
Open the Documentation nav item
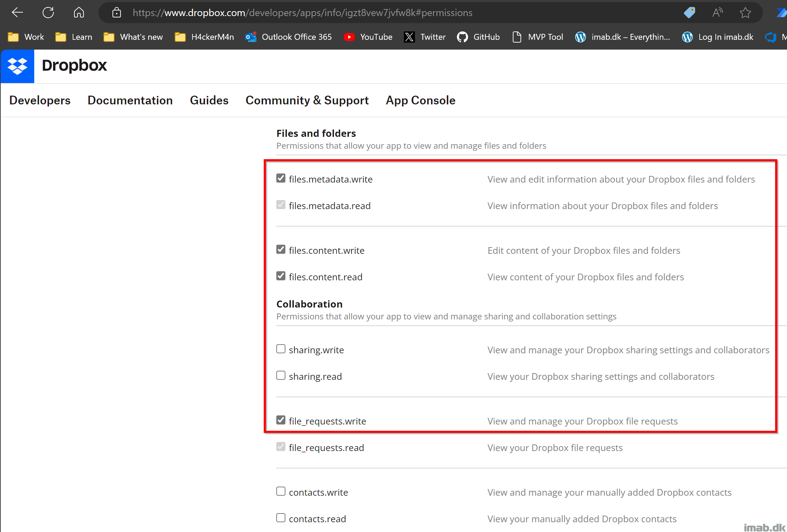click(130, 101)
